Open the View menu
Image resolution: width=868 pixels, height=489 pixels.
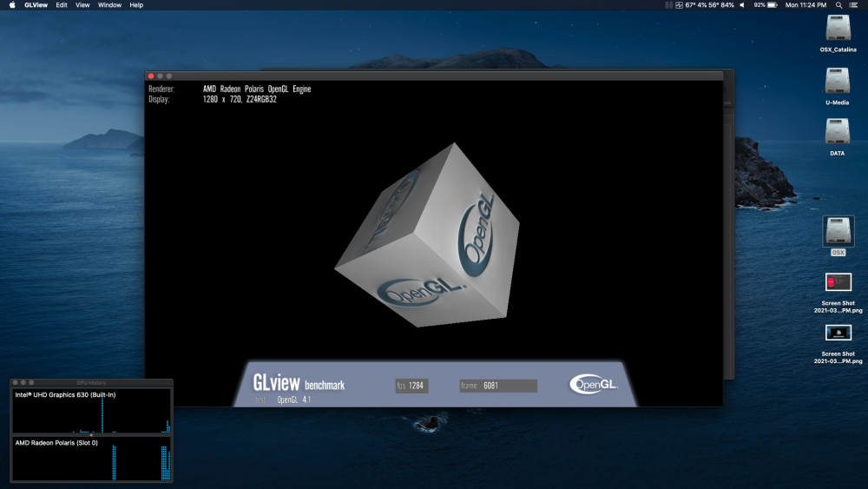coord(82,5)
